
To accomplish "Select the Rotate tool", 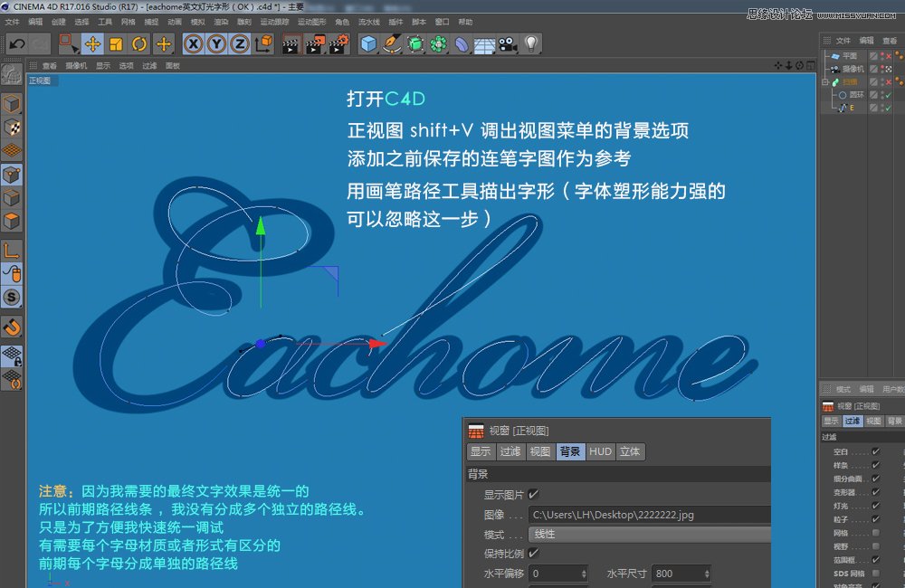I will click(138, 43).
